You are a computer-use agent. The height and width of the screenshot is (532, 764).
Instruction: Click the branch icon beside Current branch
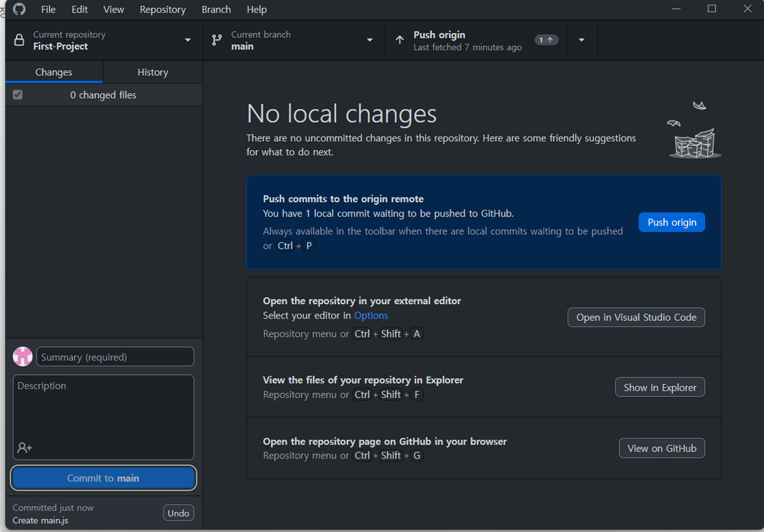pyautogui.click(x=217, y=40)
